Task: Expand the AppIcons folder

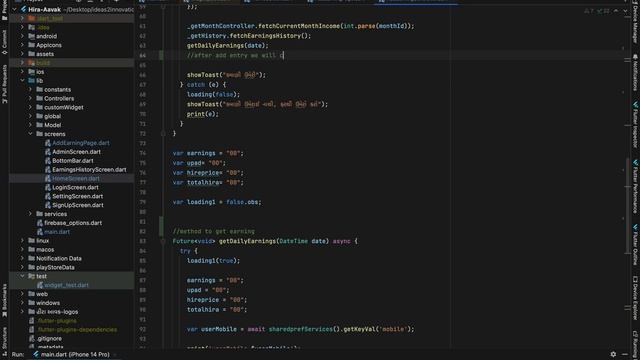Action: pyautogui.click(x=22, y=45)
